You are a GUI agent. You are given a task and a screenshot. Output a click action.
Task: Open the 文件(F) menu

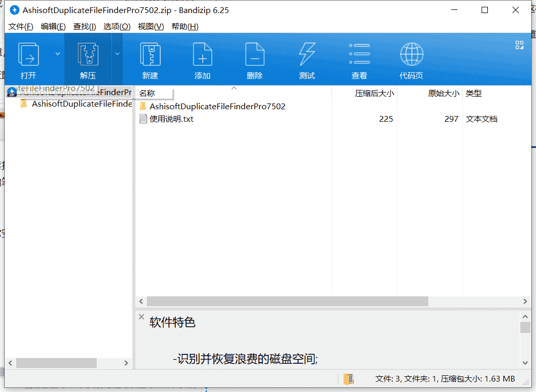20,27
